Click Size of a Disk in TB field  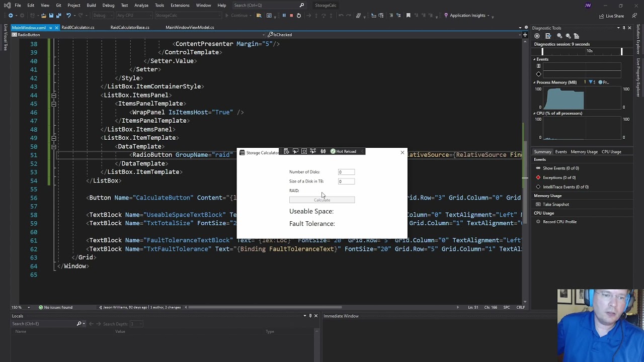[346, 182]
